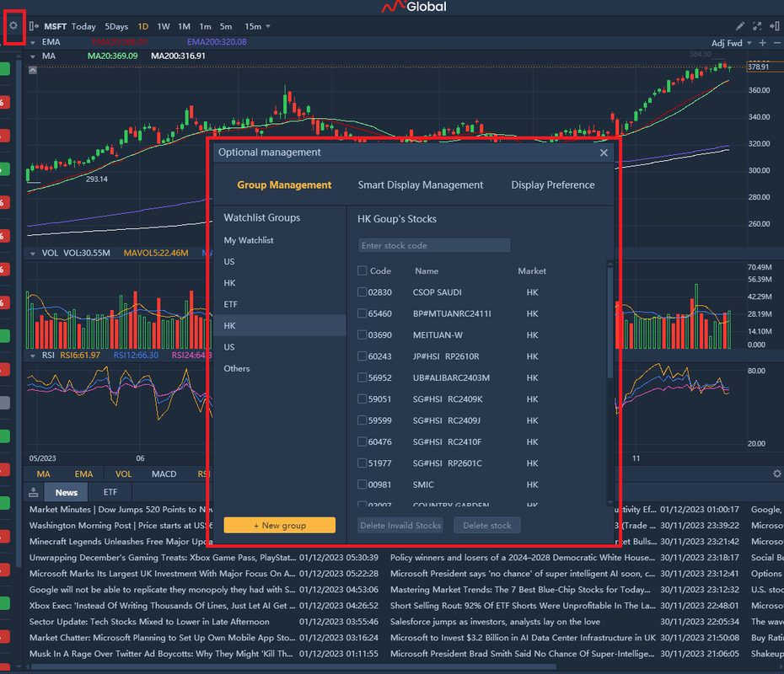Switch the chart to full screen mode
Viewport: 784px width, 674px height.
point(757,26)
